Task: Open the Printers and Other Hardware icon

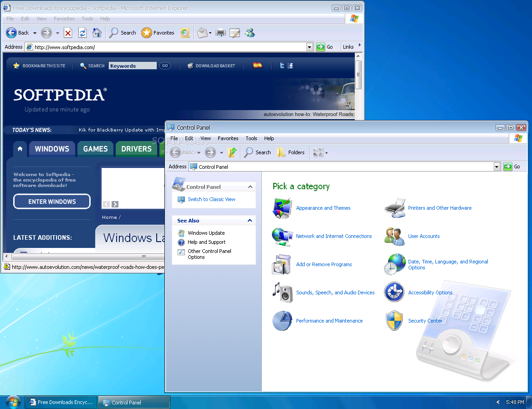Action: 395,208
